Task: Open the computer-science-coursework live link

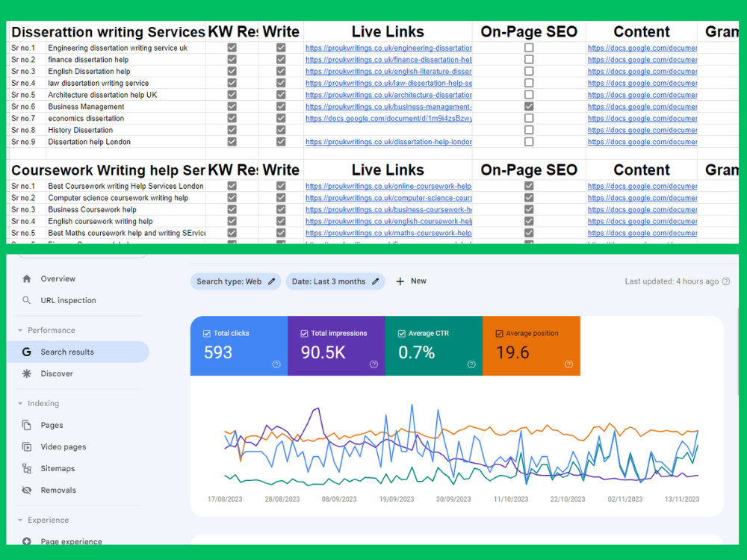Action: click(x=388, y=198)
